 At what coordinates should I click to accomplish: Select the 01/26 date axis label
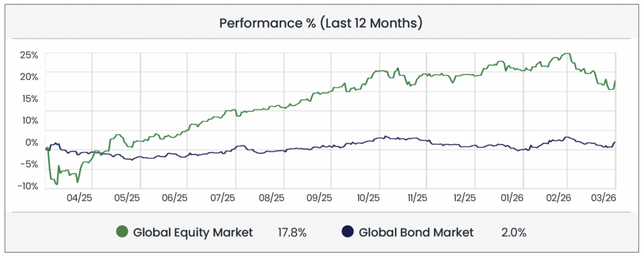point(511,198)
